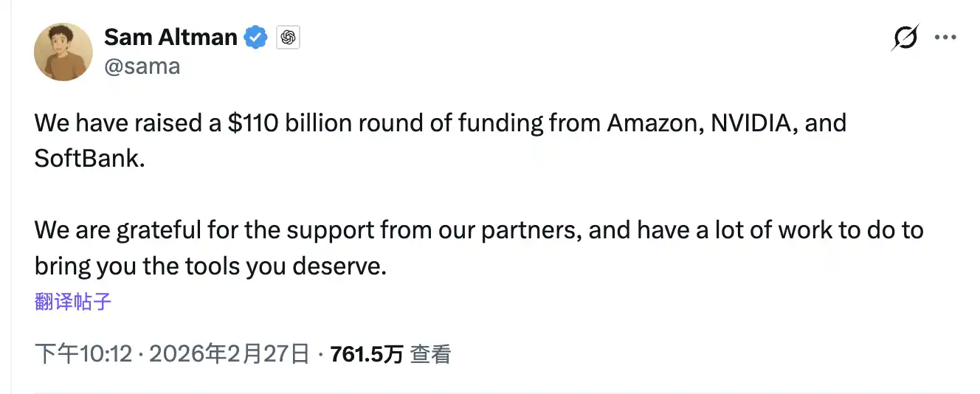The width and height of the screenshot is (980, 394).
Task: Click the word "partners" in the post
Action: (528, 229)
